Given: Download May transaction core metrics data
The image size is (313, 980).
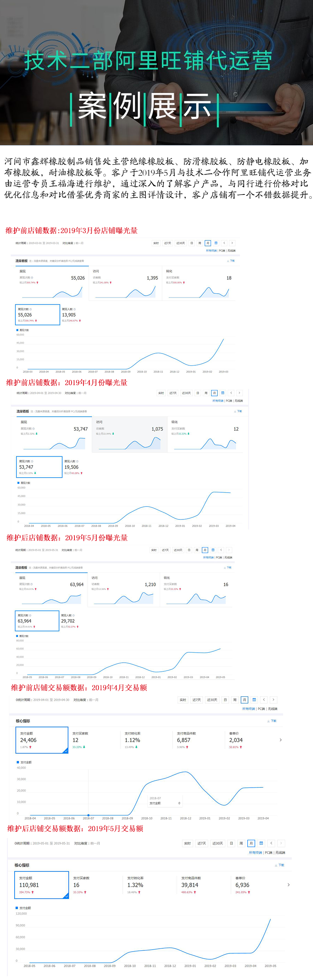Looking at the screenshot, I should point(280,865).
